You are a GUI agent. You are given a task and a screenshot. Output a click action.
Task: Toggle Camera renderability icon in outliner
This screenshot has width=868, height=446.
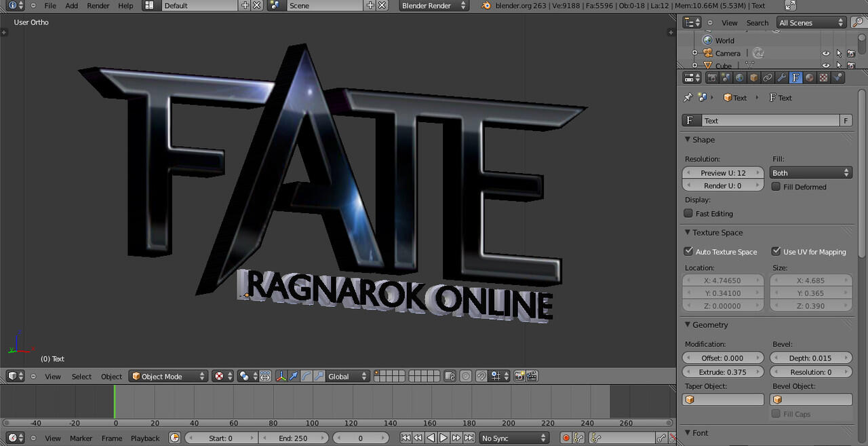pyautogui.click(x=851, y=53)
